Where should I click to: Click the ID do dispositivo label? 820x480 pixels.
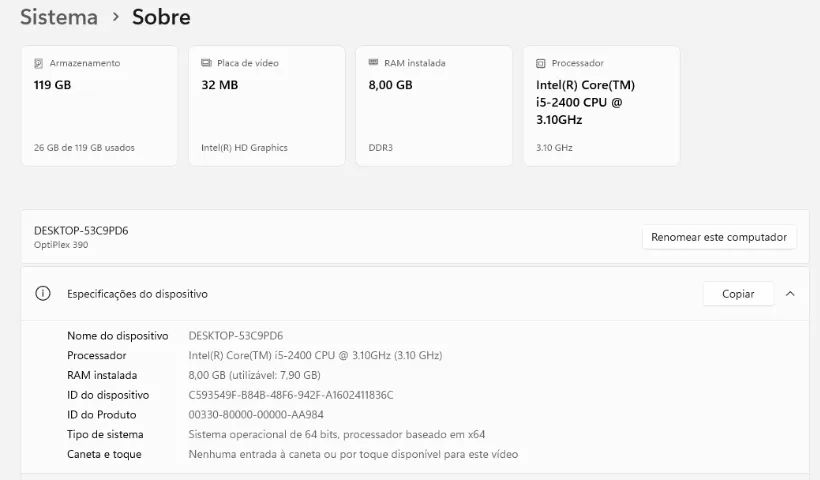(x=108, y=395)
